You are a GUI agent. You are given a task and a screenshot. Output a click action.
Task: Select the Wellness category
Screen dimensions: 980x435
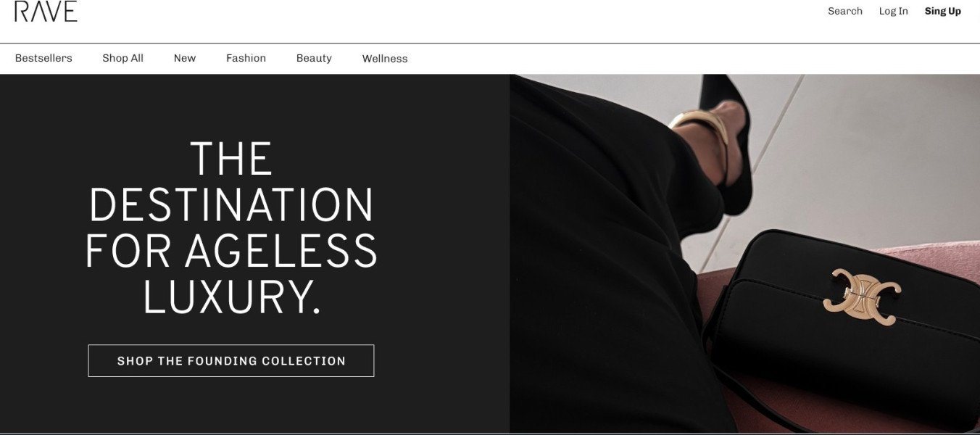pyautogui.click(x=385, y=59)
